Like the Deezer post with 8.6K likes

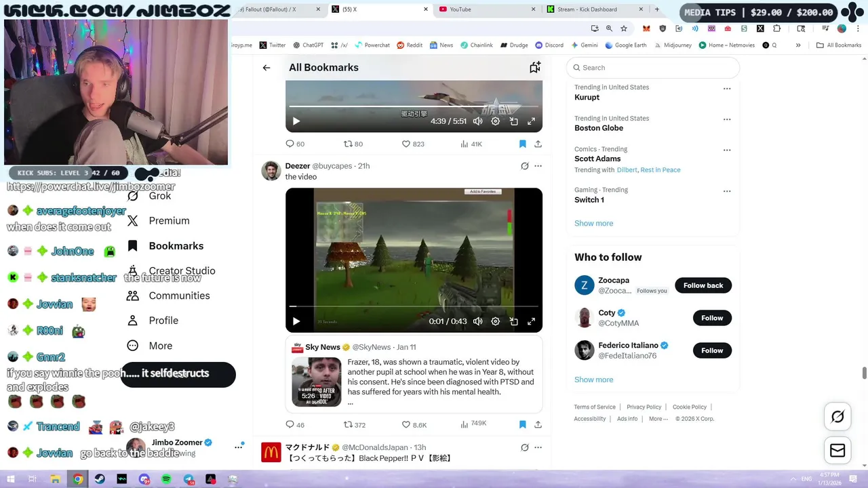point(414,424)
